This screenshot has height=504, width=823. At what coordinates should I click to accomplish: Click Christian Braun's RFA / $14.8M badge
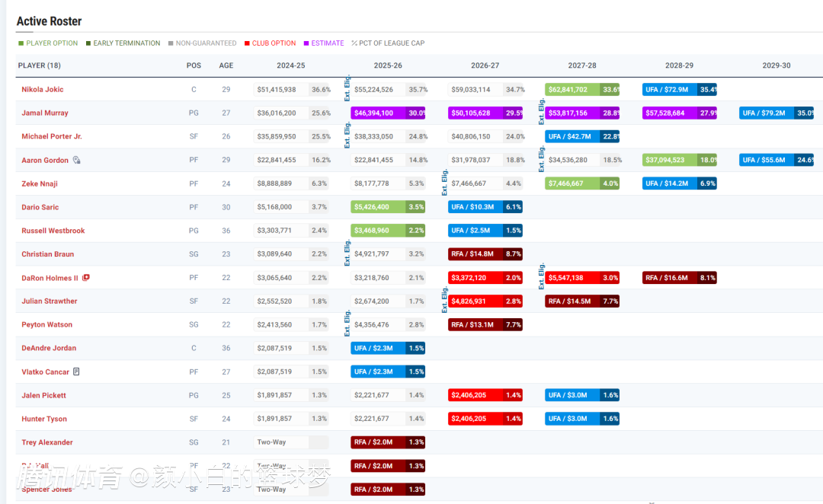pyautogui.click(x=476, y=254)
